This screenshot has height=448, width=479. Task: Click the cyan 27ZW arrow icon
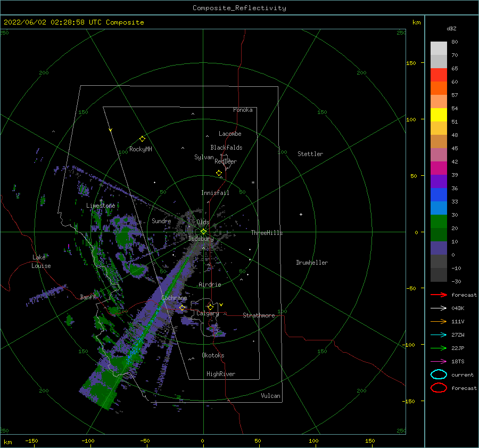(x=439, y=335)
